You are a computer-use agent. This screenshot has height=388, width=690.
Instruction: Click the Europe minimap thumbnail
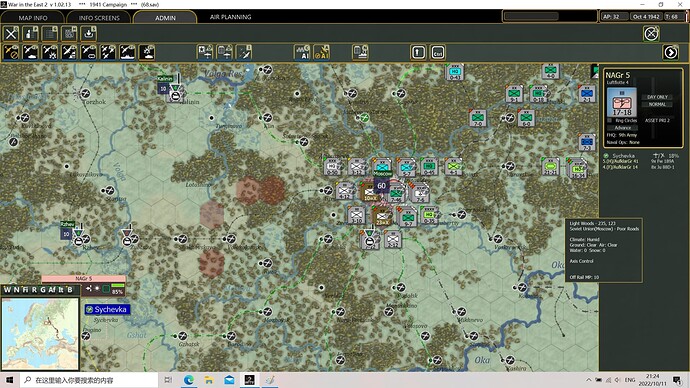click(40, 333)
